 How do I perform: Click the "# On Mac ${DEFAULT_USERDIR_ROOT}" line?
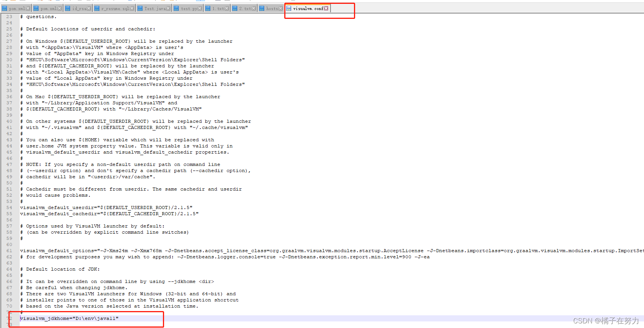pos(120,97)
